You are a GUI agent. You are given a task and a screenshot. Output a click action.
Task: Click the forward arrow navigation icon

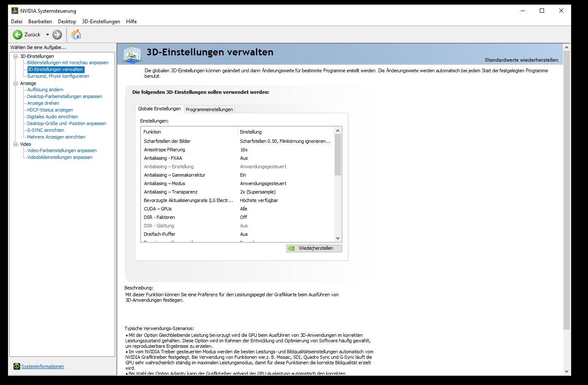click(57, 35)
